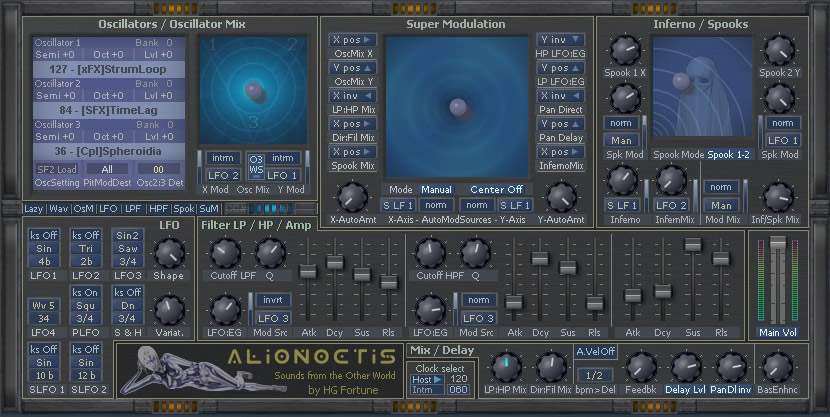Viewport: 830px width, 417px height.
Task: Open the Oscillator 1 127 StrumLoop selector
Action: pos(109,69)
